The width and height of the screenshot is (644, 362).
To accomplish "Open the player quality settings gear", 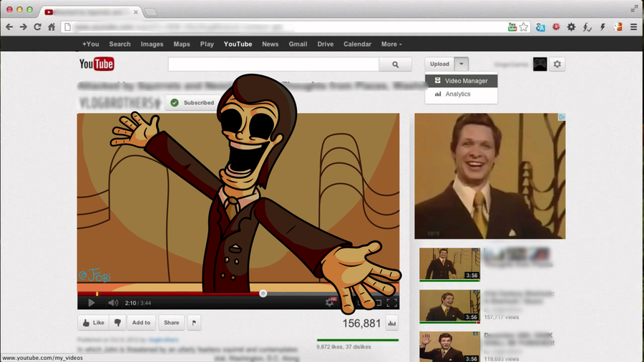I will point(330,303).
